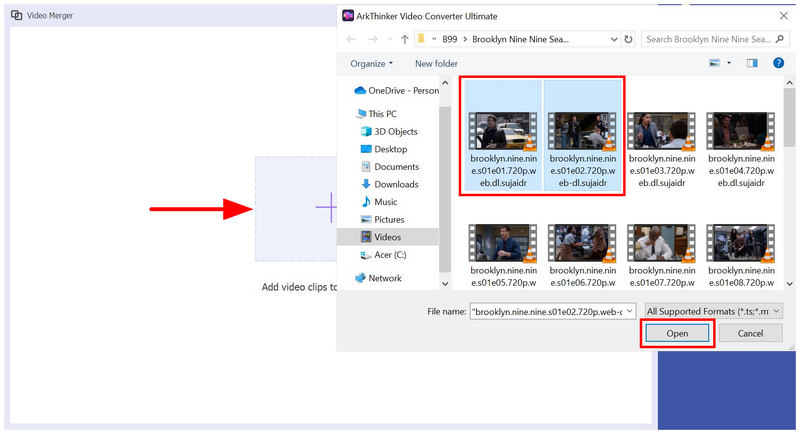Refresh the current folder
Screen dimensions: 800x434
point(628,39)
